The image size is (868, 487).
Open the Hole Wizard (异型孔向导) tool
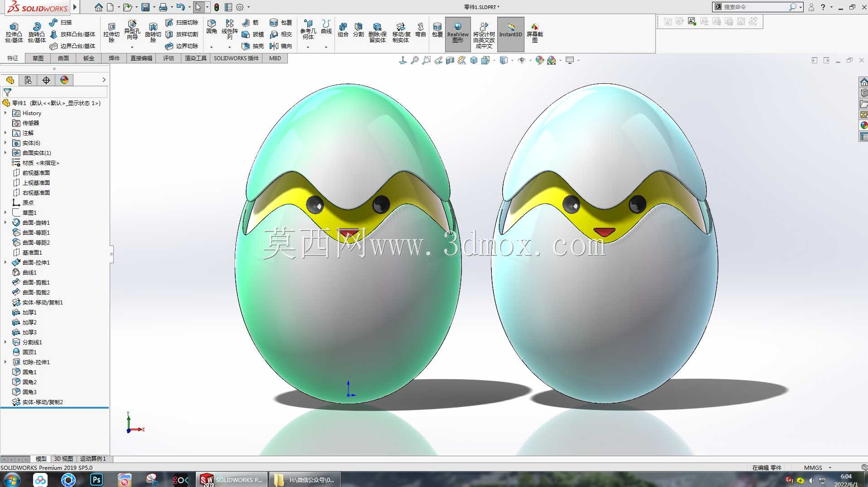point(132,31)
